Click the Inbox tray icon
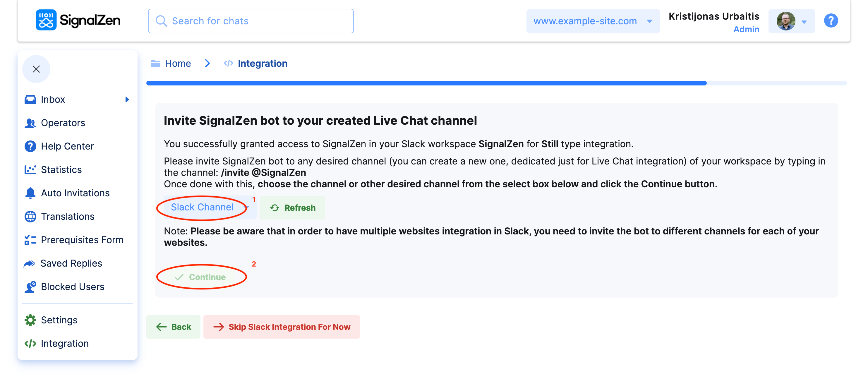Image resolution: width=868 pixels, height=374 pixels. coord(30,99)
